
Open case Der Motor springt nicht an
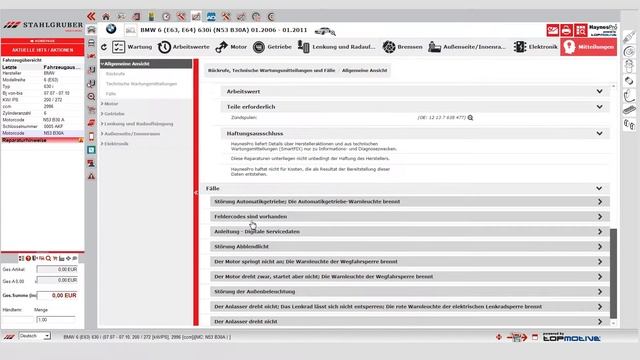click(x=410, y=262)
